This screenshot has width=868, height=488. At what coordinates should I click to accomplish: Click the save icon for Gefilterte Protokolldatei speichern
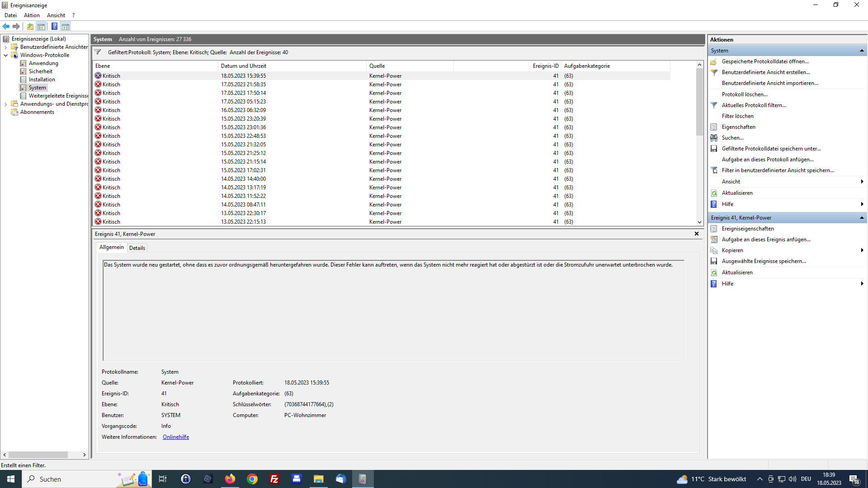pos(714,149)
